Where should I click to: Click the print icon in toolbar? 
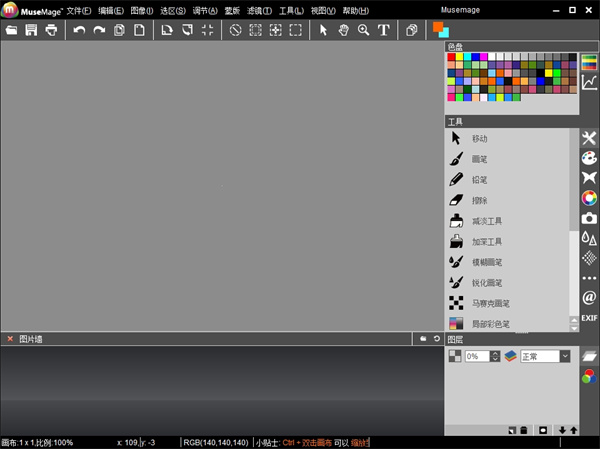coord(50,31)
